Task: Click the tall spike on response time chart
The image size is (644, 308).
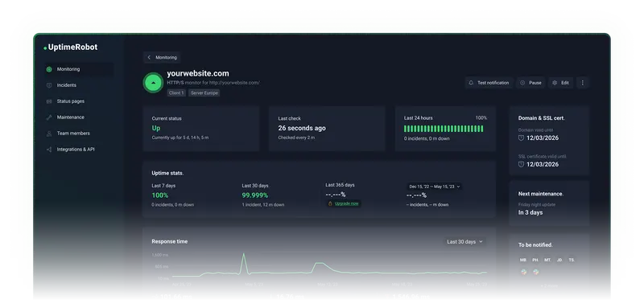Action: pyautogui.click(x=243, y=262)
